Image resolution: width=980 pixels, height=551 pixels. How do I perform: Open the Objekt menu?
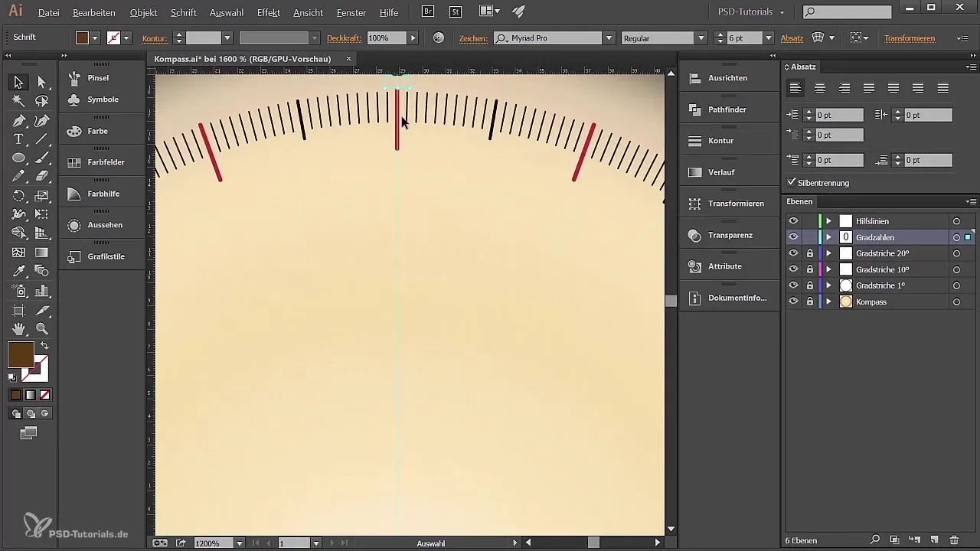tap(144, 13)
